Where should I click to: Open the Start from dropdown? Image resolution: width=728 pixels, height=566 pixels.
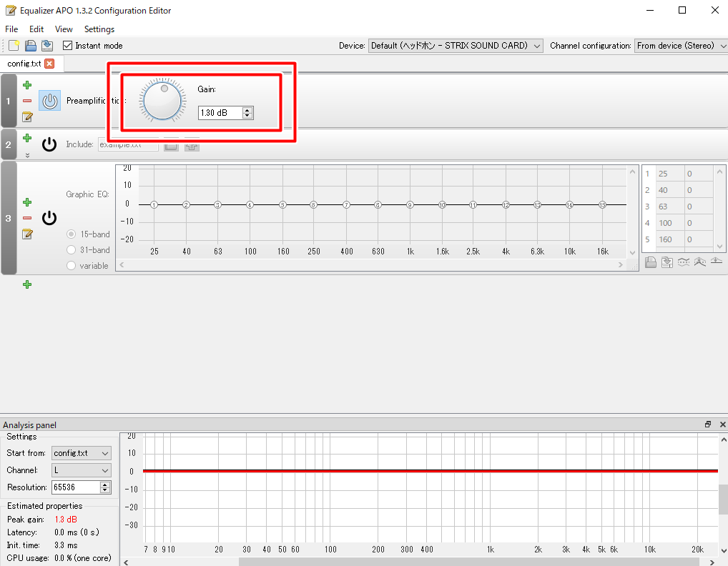coord(82,453)
